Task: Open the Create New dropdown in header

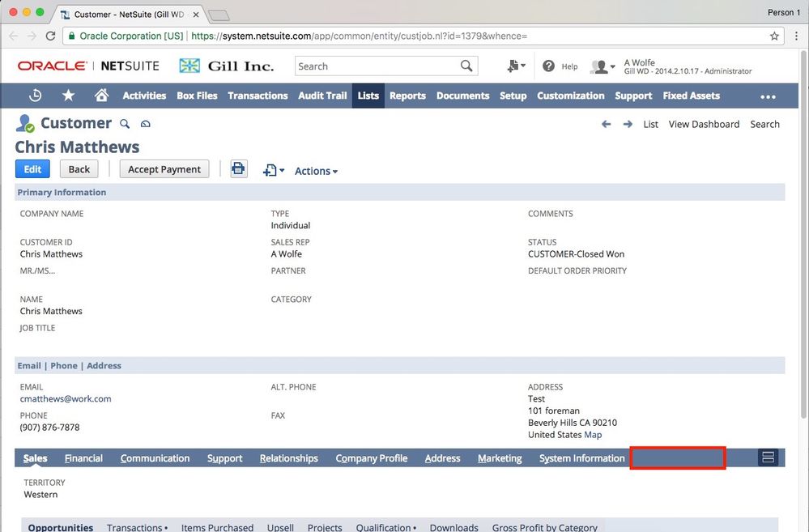Action: [x=516, y=66]
